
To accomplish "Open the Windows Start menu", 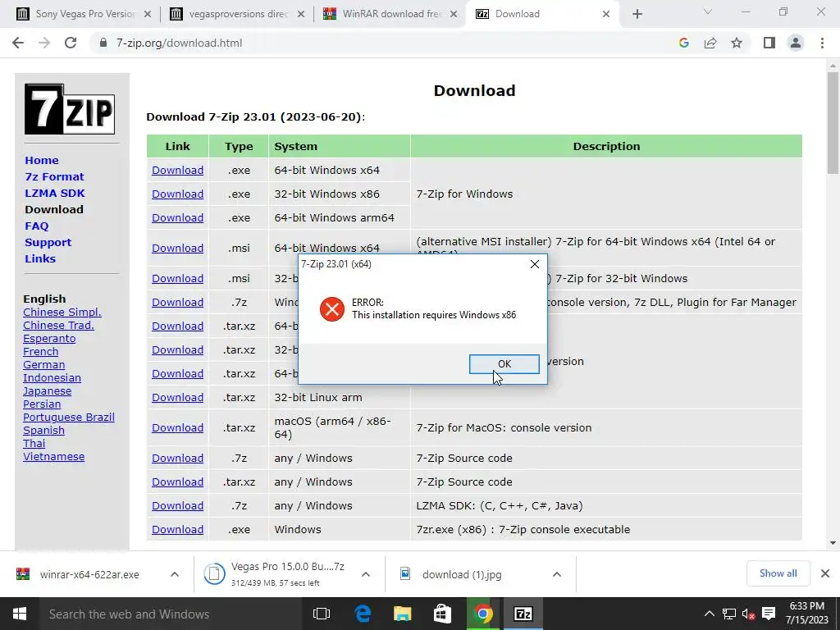I will (x=20, y=614).
